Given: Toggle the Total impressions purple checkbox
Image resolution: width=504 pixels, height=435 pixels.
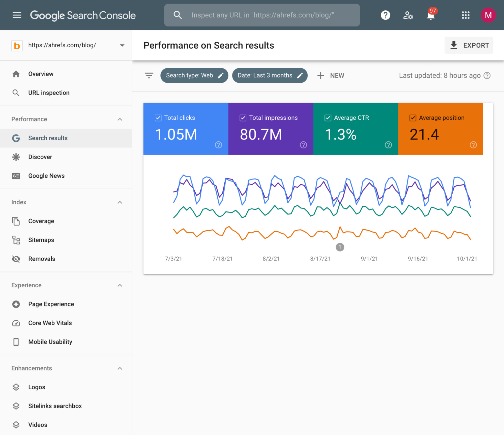Looking at the screenshot, I should pyautogui.click(x=242, y=117).
